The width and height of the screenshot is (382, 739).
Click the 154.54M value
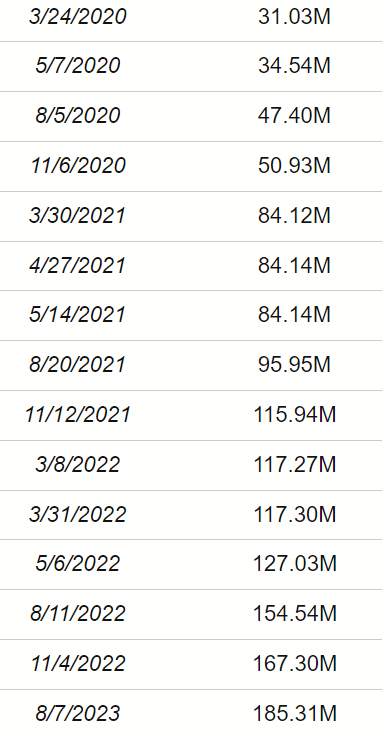point(295,614)
